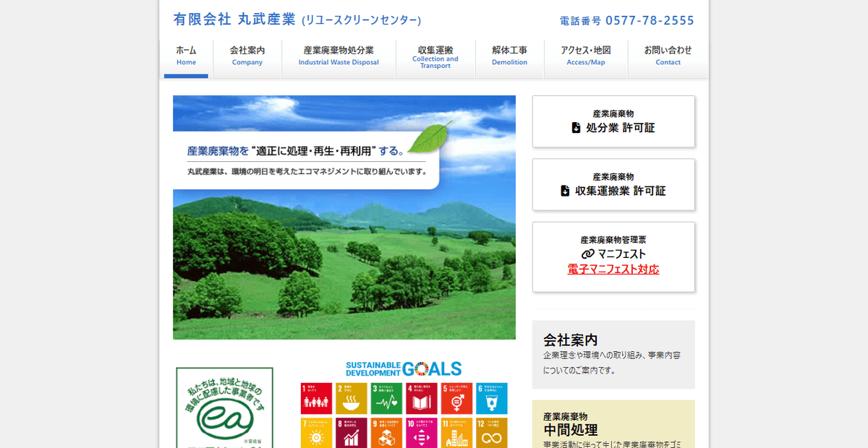The image size is (868, 448).
Task: Click the download icon on 処分業 許可証 card
Action: (x=575, y=128)
